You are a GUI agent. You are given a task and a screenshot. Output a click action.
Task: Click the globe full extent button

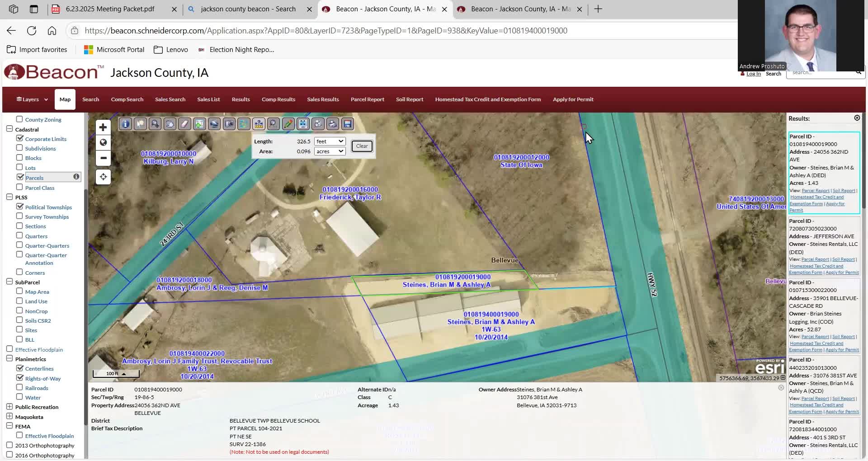pos(103,143)
